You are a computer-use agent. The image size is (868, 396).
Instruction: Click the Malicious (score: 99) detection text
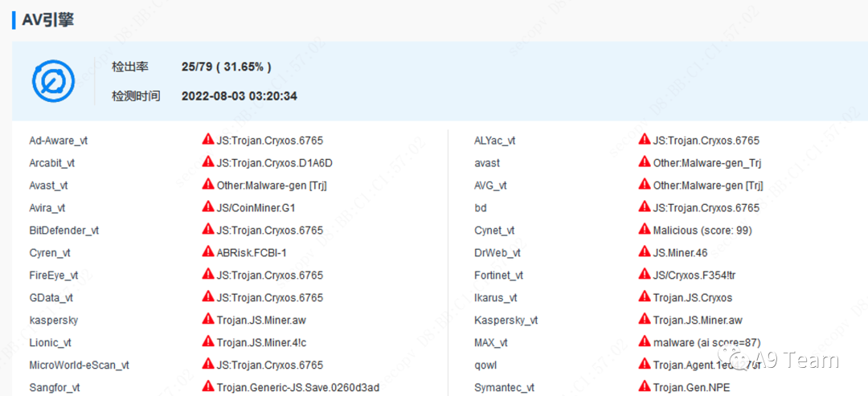click(702, 230)
